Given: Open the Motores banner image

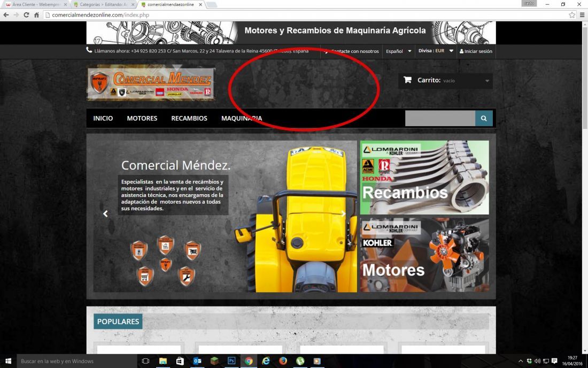Looking at the screenshot, I should pos(424,255).
